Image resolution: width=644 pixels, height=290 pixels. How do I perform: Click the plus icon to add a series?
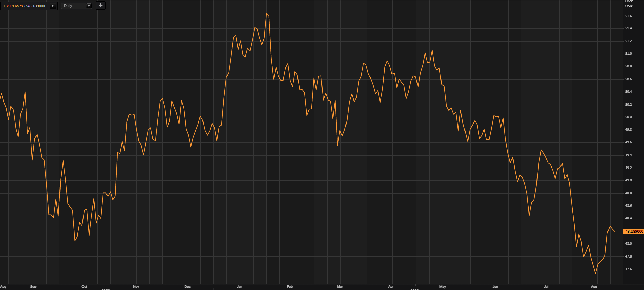[x=101, y=5]
